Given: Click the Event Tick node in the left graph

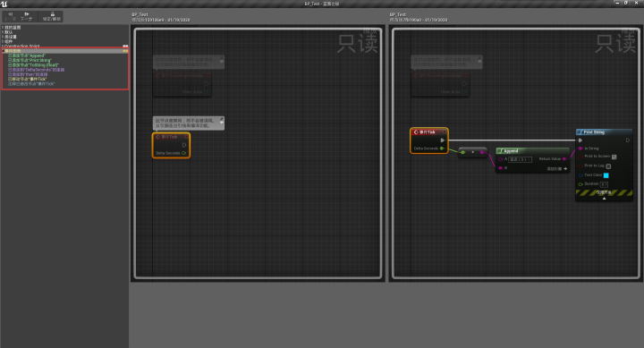Looking at the screenshot, I should (171, 145).
